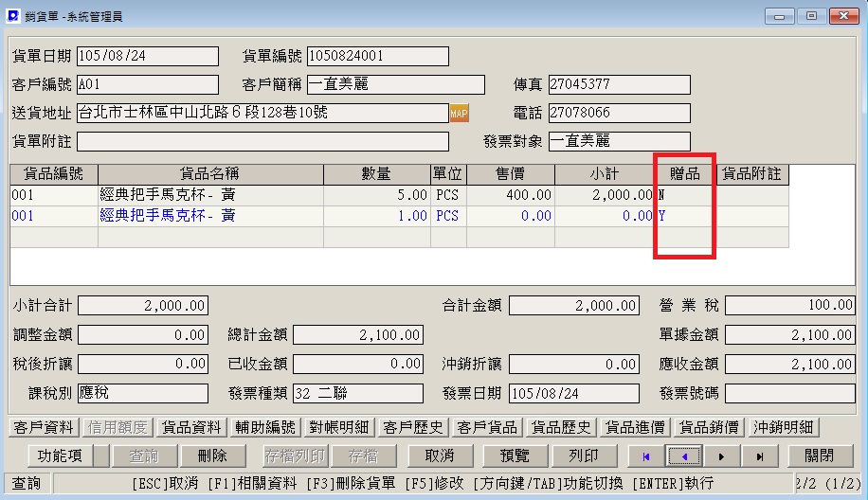The image size is (868, 500).
Task: Click the 貨單編號 field 1050824001
Action: point(378,56)
